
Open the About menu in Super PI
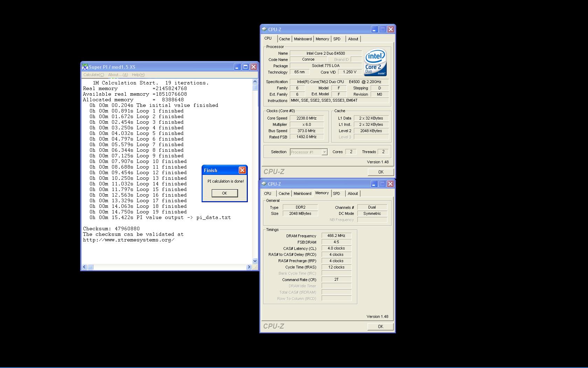click(118, 75)
